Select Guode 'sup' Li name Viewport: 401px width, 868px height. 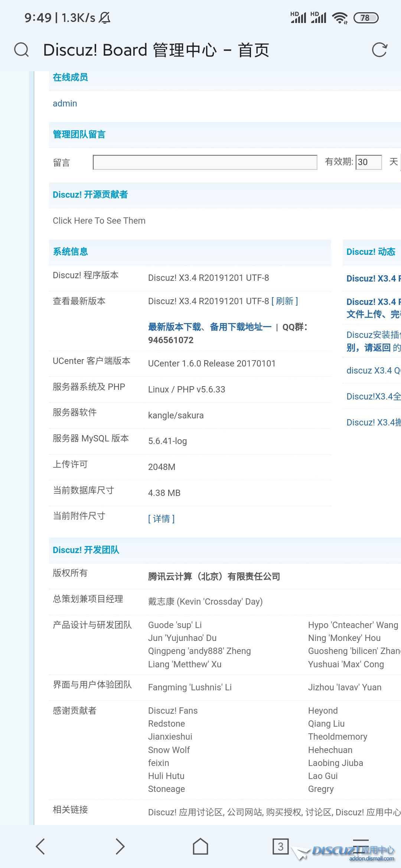click(x=175, y=625)
